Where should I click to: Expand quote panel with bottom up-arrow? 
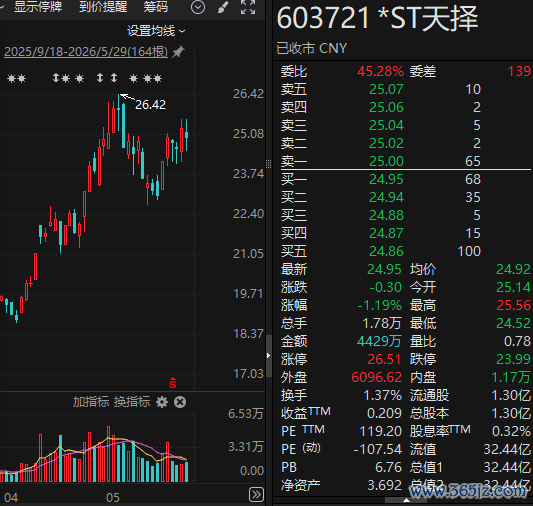tap(406, 500)
